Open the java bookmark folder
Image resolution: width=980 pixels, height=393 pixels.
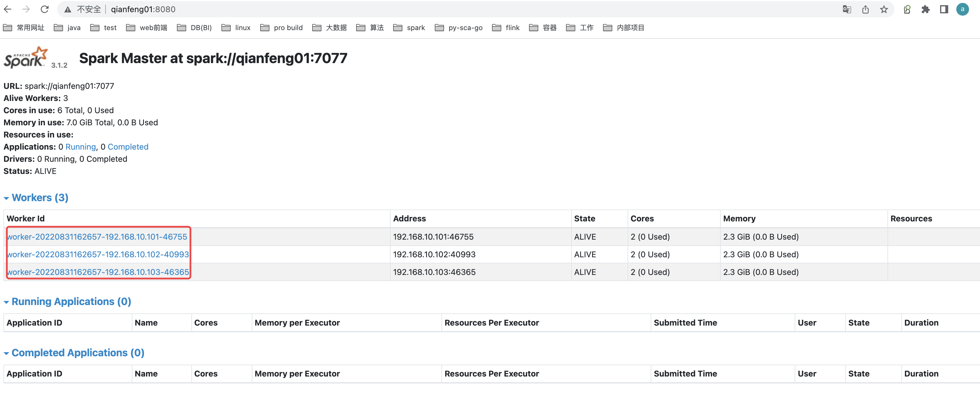67,28
